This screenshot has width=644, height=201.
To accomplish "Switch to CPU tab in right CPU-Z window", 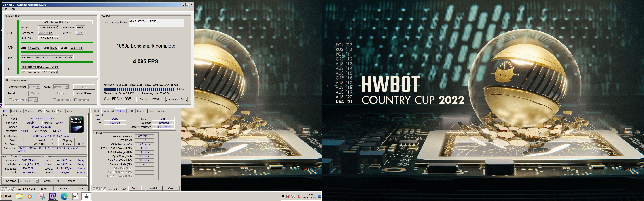I will coord(97,111).
